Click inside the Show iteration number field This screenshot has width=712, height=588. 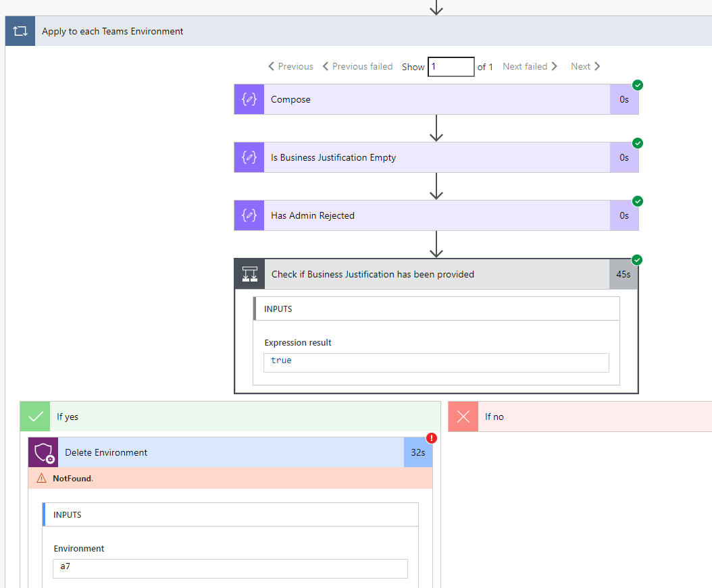point(451,66)
